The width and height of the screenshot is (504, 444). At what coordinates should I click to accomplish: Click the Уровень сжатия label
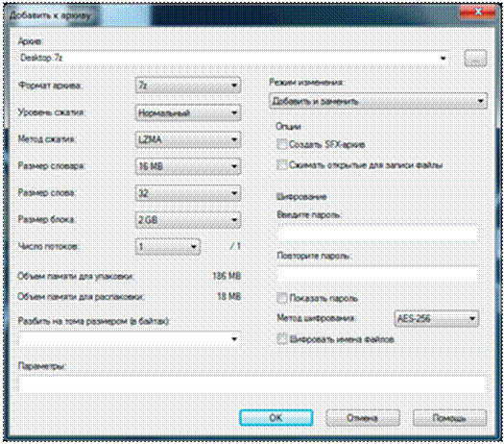[x=52, y=112]
